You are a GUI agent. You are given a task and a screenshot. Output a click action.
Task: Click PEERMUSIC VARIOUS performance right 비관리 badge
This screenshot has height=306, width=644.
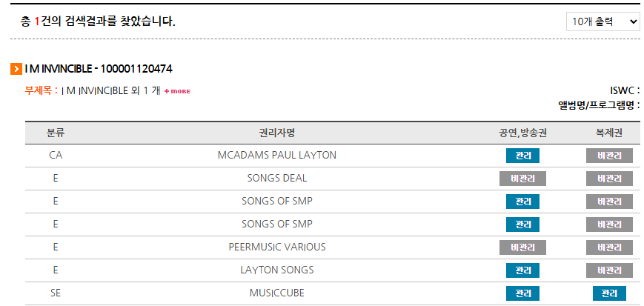pos(522,247)
